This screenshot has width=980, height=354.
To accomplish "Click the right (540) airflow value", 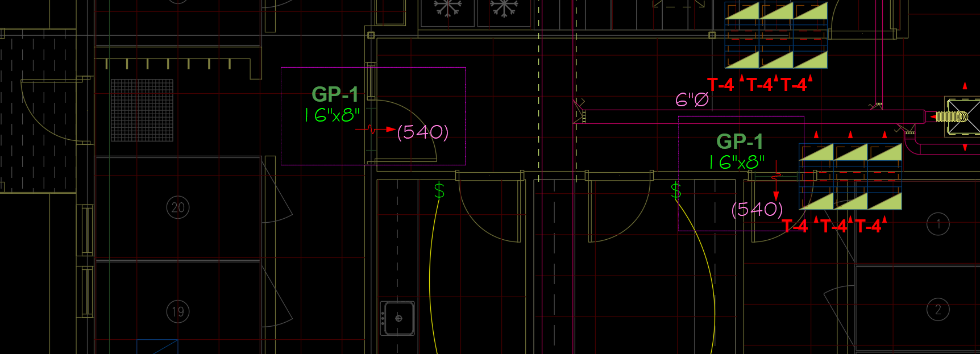I will [757, 210].
